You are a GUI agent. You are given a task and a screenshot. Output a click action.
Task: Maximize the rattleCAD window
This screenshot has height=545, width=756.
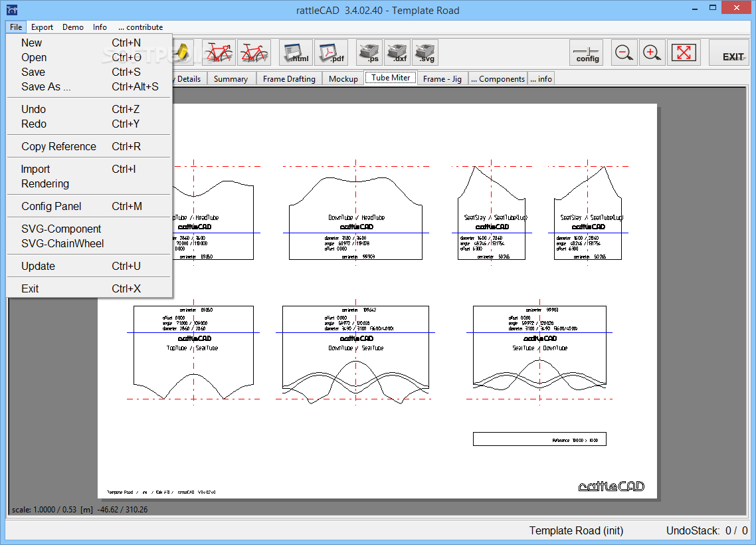713,8
